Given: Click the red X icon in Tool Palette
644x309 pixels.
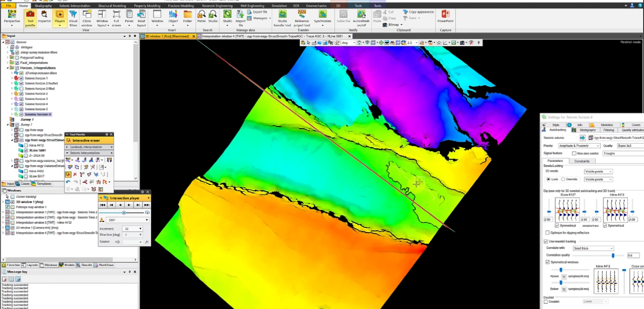Looking at the screenshot, I should point(75,174).
